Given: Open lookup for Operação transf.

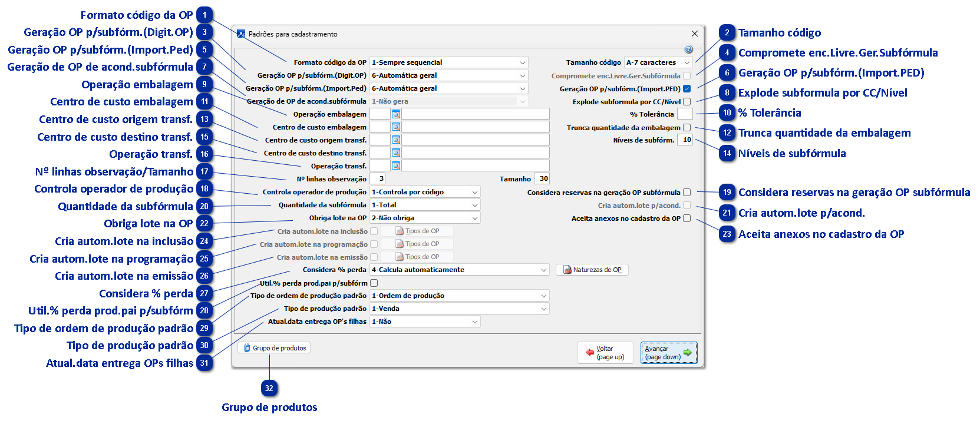Looking at the screenshot, I should [396, 166].
